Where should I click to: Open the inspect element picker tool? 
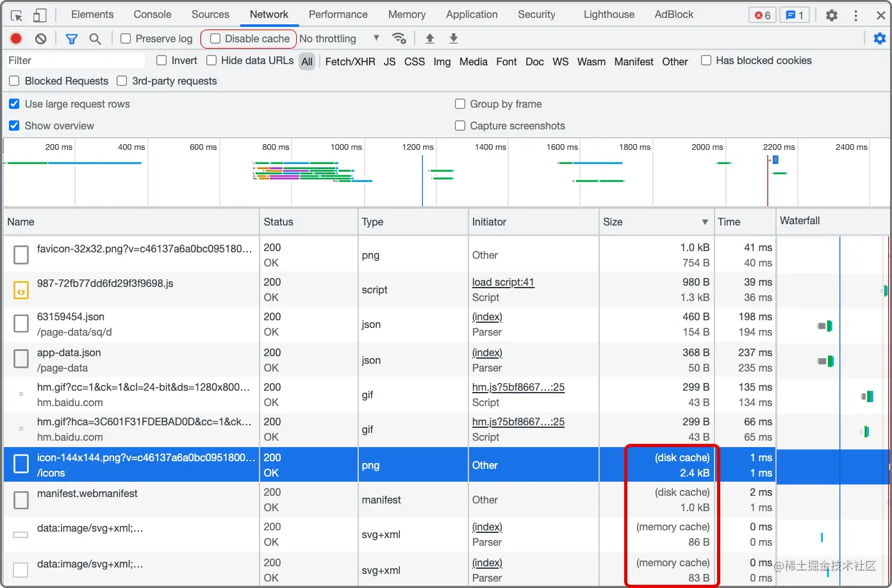click(17, 15)
